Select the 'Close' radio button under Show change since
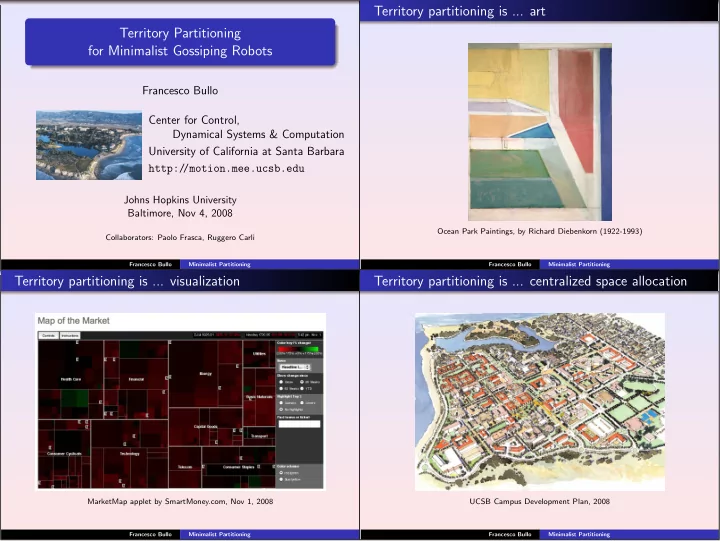Screen dimensions: 720x541 (x=281, y=382)
